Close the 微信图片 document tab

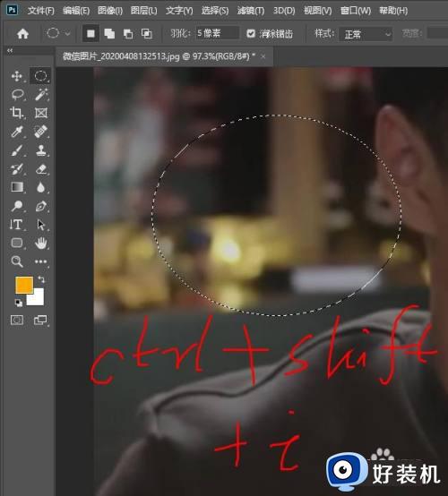pos(263,56)
